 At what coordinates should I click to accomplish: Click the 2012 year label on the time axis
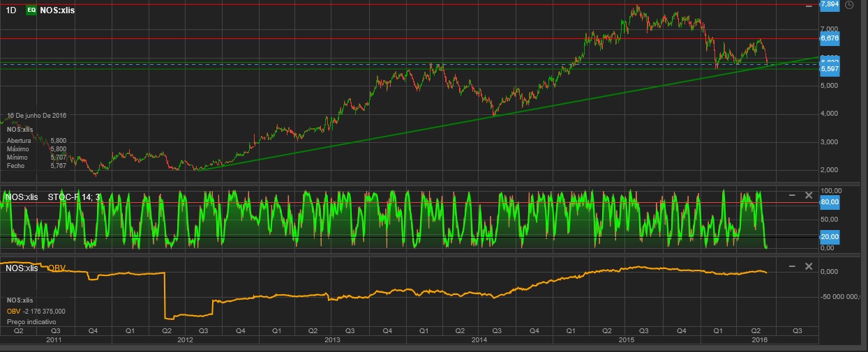pyautogui.click(x=185, y=339)
